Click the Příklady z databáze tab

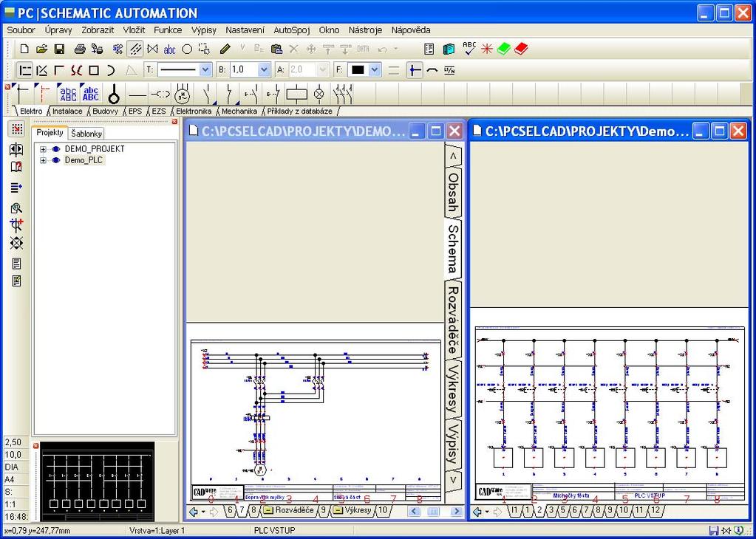(299, 111)
